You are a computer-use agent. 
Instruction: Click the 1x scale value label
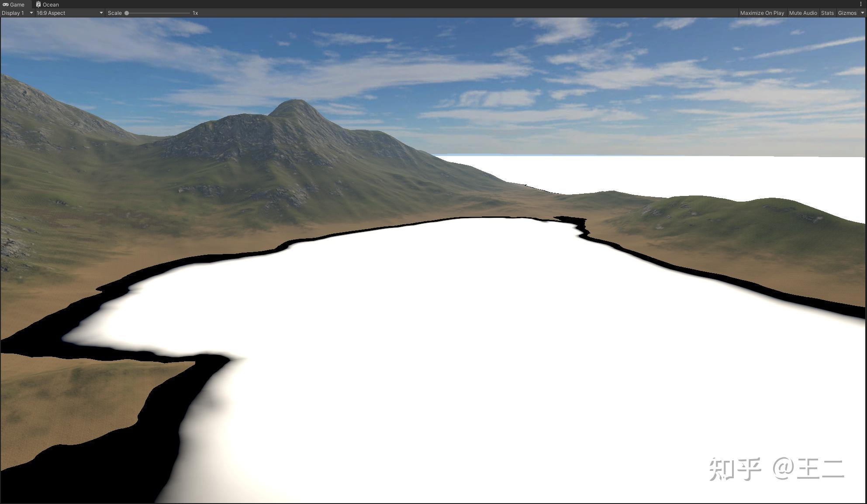pyautogui.click(x=195, y=13)
